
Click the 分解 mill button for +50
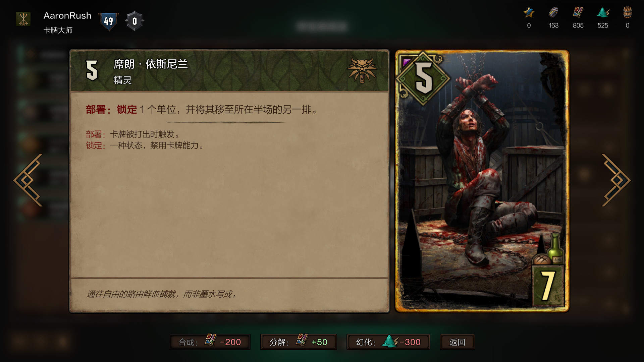299,342
